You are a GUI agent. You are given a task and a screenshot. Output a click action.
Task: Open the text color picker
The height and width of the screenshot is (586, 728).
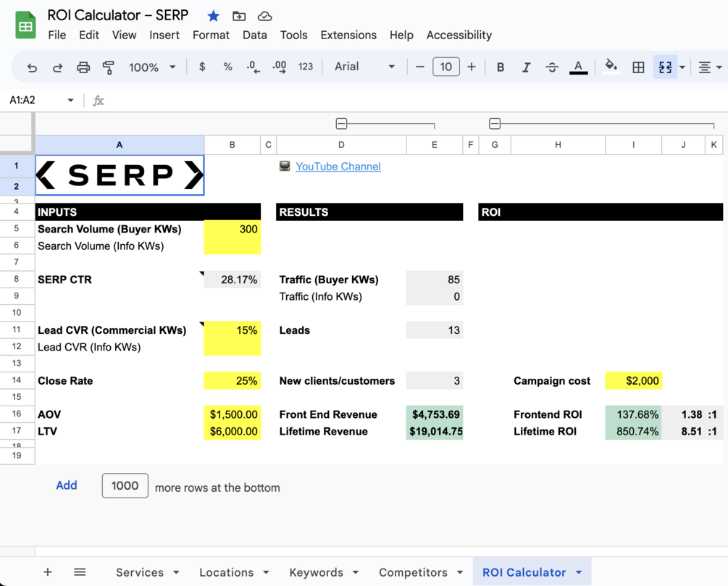click(579, 67)
